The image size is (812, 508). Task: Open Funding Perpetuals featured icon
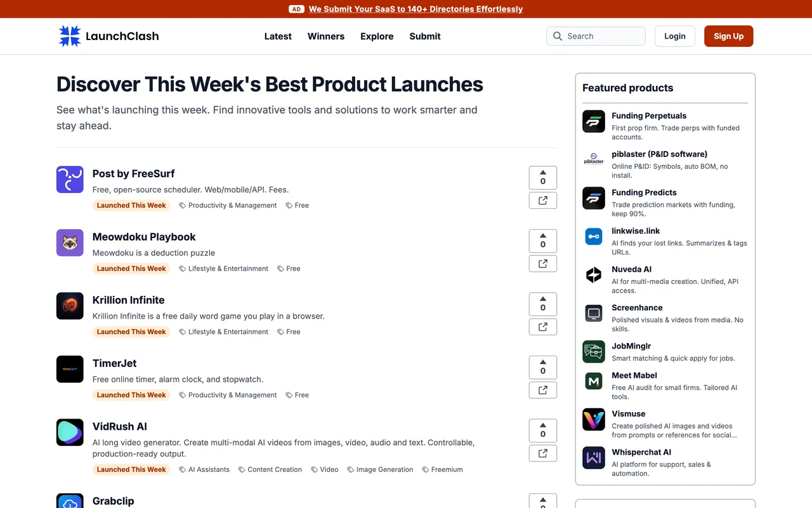594,121
